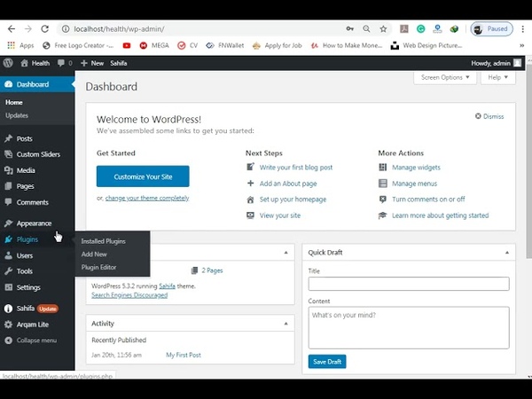
Task: Click the Paused profile button
Action: coord(491,29)
